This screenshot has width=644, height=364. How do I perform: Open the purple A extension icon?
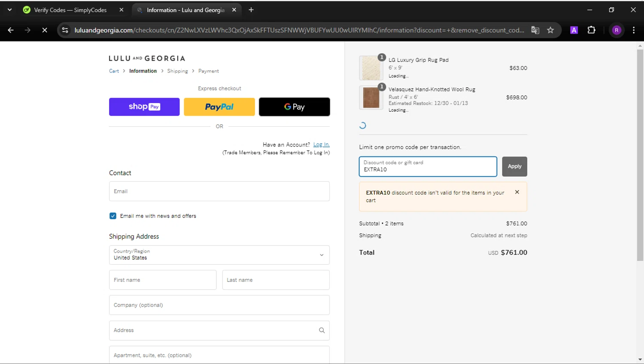pyautogui.click(x=574, y=30)
